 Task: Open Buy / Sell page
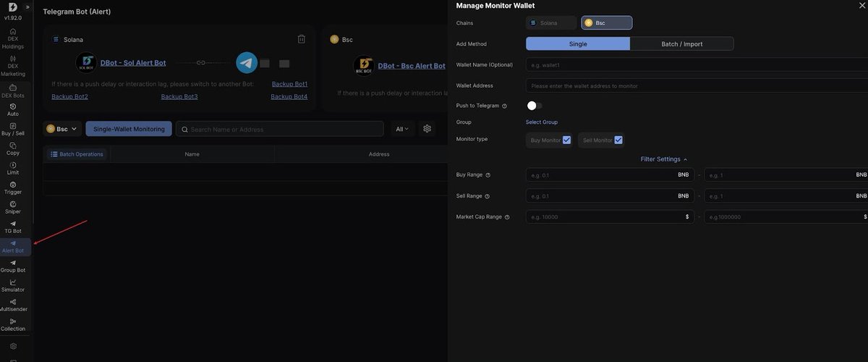click(13, 130)
